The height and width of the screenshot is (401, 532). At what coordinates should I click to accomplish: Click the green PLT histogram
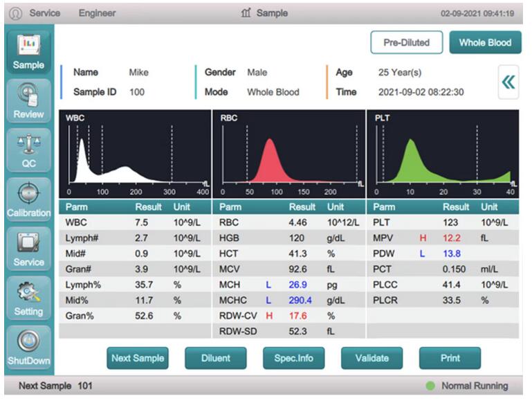(x=443, y=154)
